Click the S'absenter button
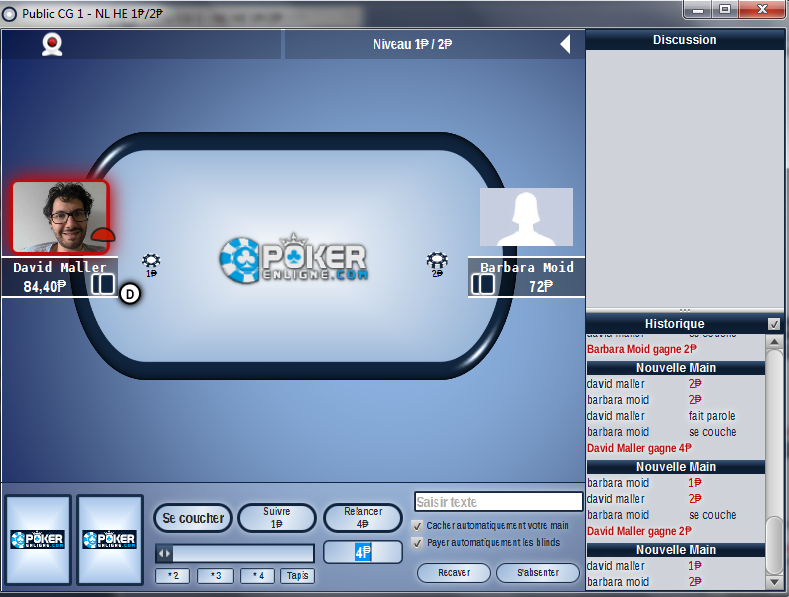This screenshot has height=597, width=789. tap(538, 572)
